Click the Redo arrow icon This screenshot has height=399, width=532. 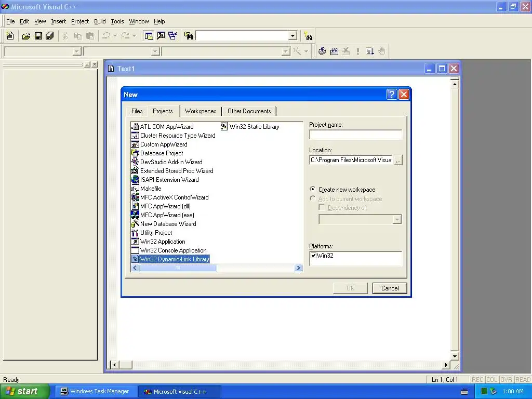point(125,36)
